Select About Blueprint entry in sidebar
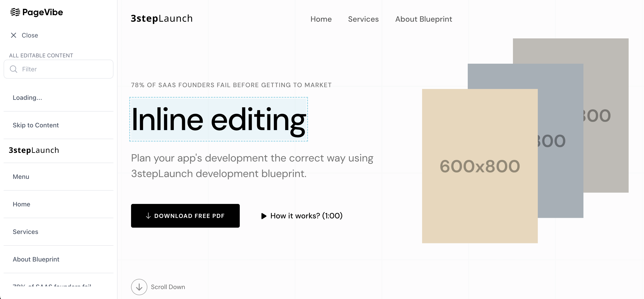Screen dimensions: 644x299 click(36, 259)
